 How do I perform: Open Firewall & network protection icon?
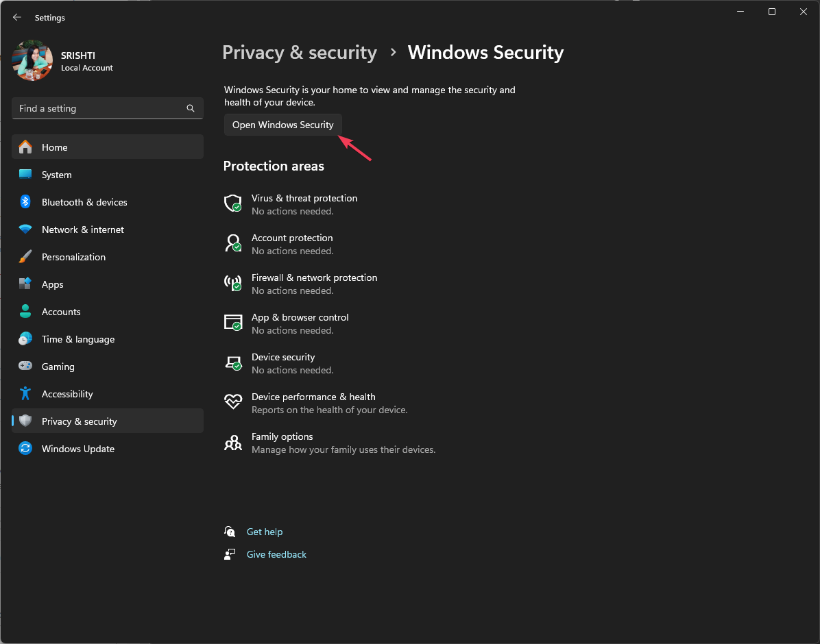click(x=233, y=282)
